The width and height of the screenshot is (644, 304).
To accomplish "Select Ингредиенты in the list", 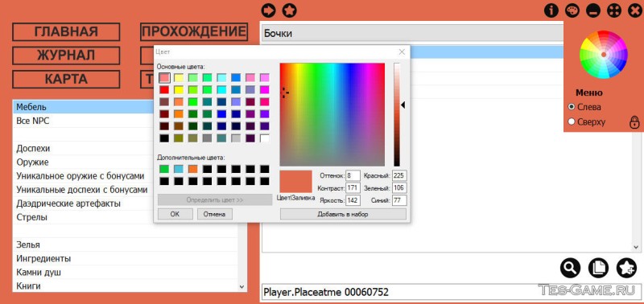I will 126,258.
